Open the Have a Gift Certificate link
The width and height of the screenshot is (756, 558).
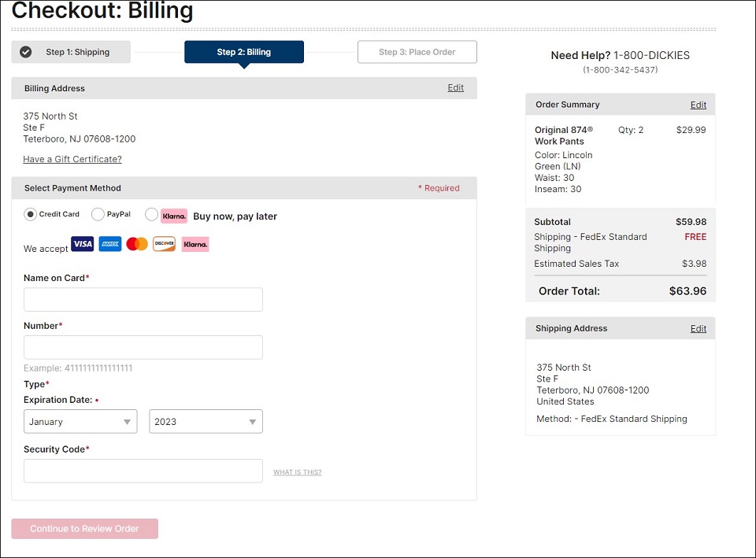[x=72, y=159]
